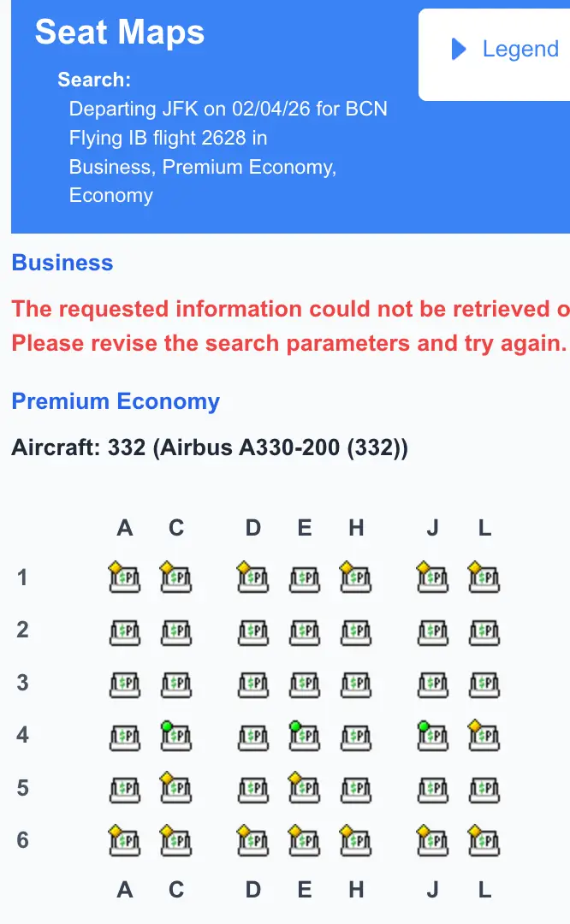
Task: Click seat 3H in row 3
Action: point(356,684)
